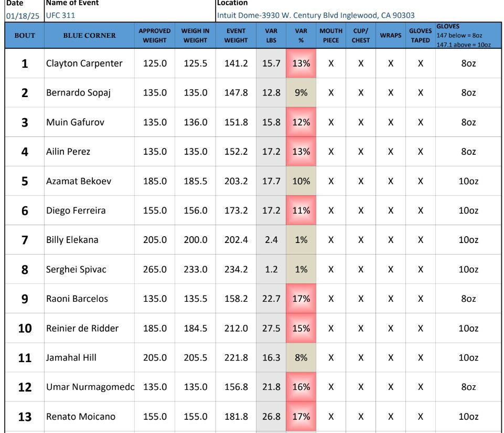This screenshot has width=504, height=433.
Task: Open the Intuit Dome location text
Action: coord(316,15)
